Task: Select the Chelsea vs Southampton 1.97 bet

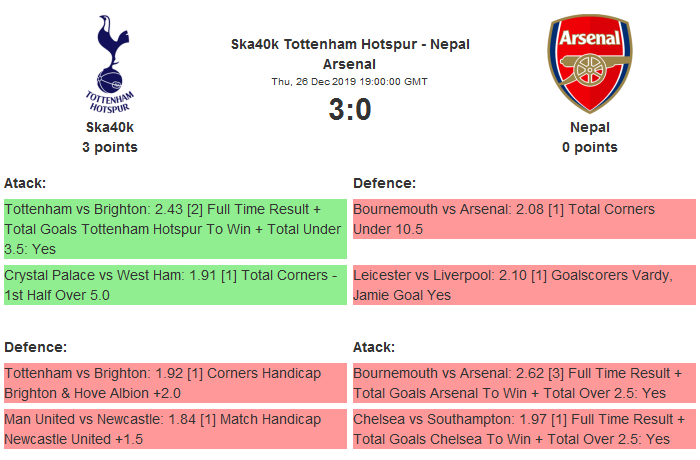Action: (x=524, y=428)
